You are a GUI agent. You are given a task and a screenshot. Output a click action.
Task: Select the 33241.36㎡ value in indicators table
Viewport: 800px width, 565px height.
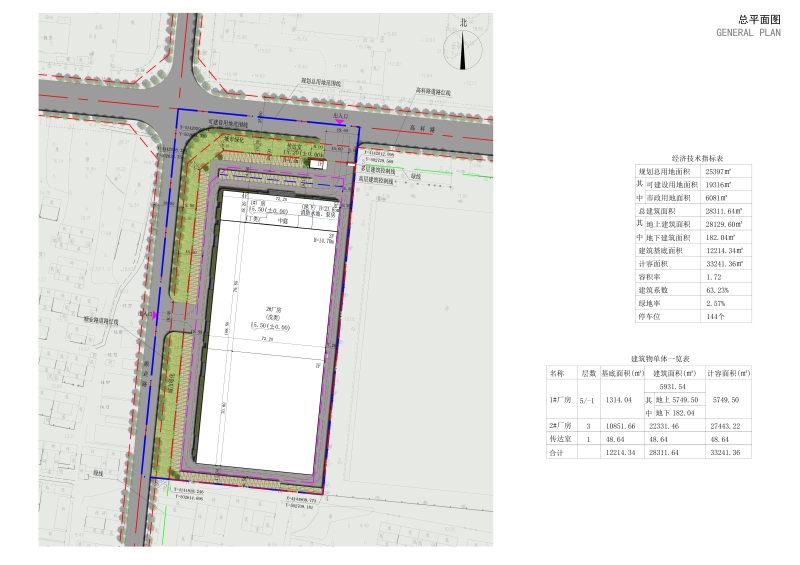coord(724,264)
